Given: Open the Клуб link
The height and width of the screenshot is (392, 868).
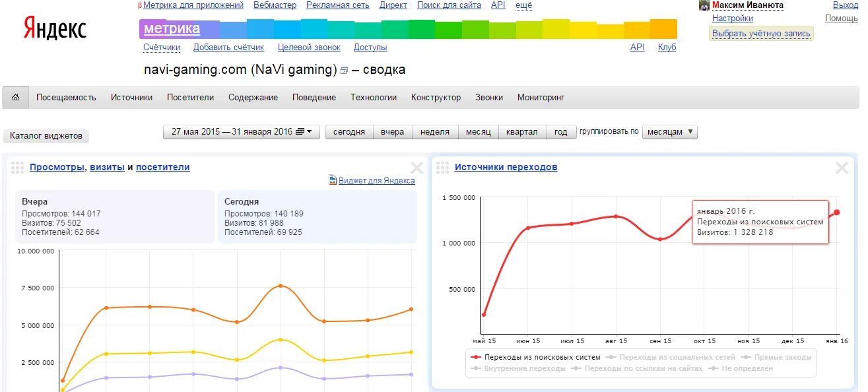Looking at the screenshot, I should coord(667,48).
